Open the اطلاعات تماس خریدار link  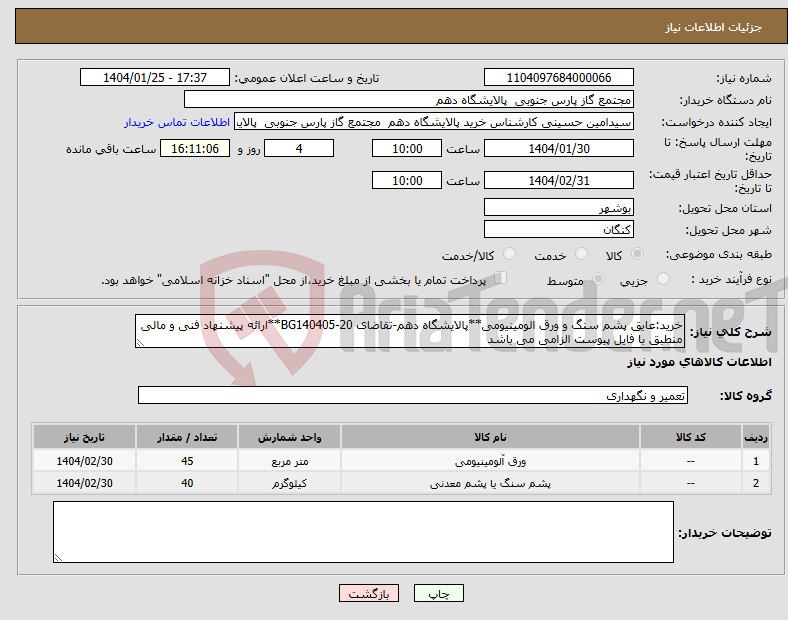click(x=177, y=122)
